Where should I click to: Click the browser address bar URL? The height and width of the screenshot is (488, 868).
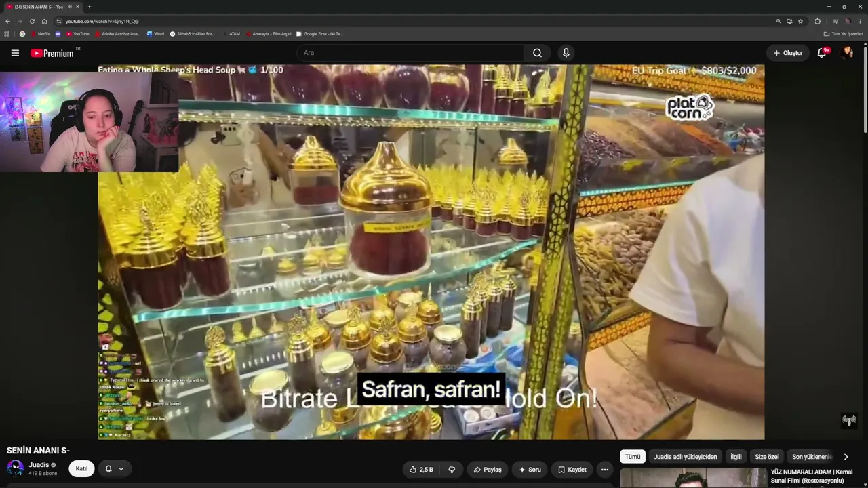[102, 21]
